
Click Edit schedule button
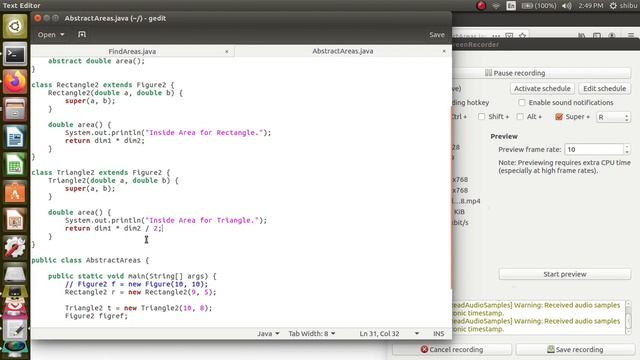(x=604, y=89)
